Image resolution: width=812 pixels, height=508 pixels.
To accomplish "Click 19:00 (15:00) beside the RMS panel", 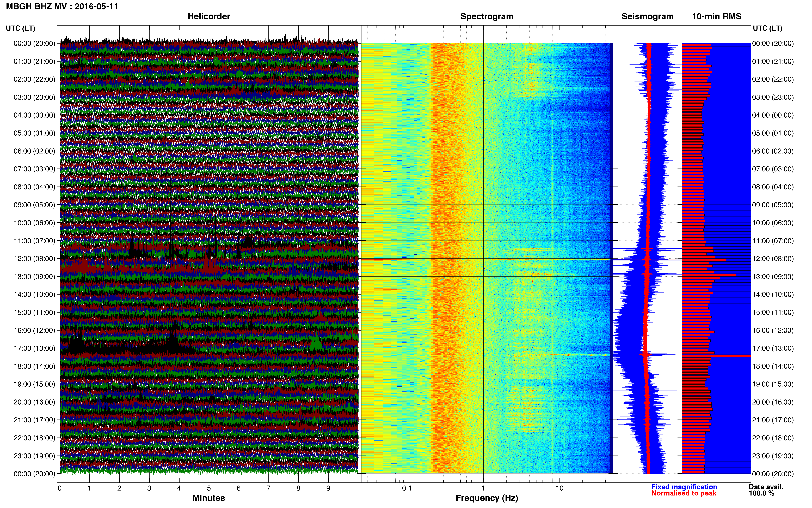I will [x=773, y=384].
